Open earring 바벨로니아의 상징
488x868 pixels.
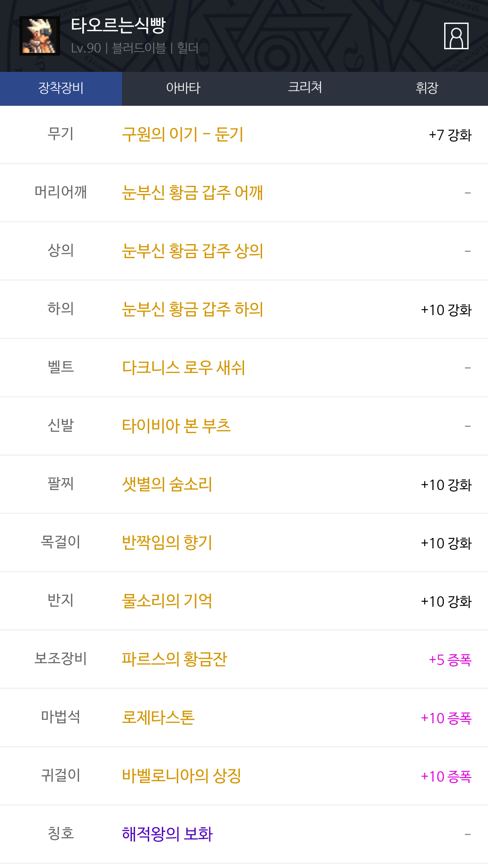click(182, 776)
